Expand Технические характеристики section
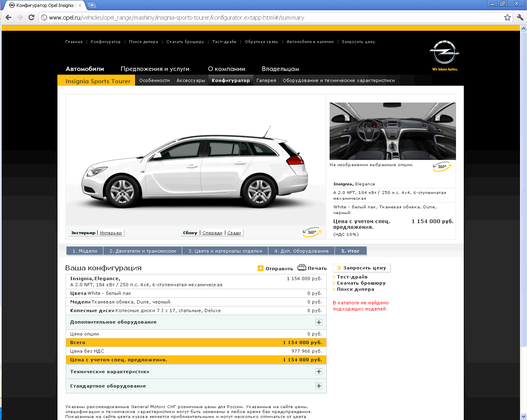This screenshot has height=420, width=527. pos(319,372)
